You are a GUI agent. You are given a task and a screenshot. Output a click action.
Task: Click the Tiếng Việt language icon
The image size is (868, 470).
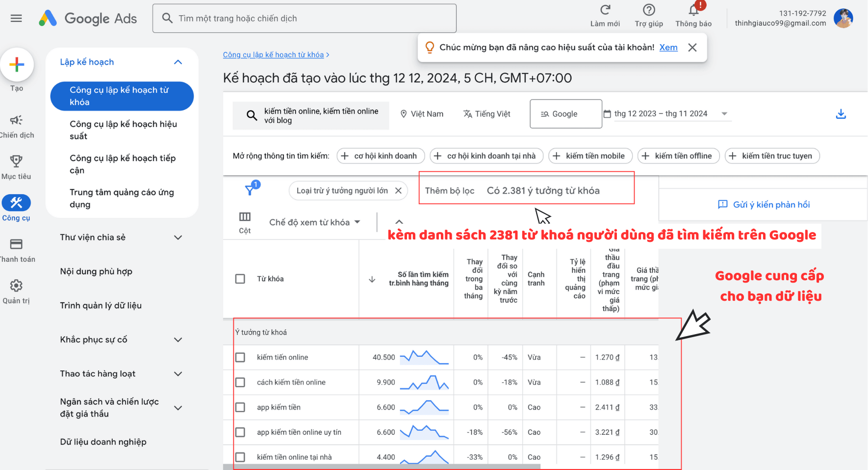pos(467,114)
